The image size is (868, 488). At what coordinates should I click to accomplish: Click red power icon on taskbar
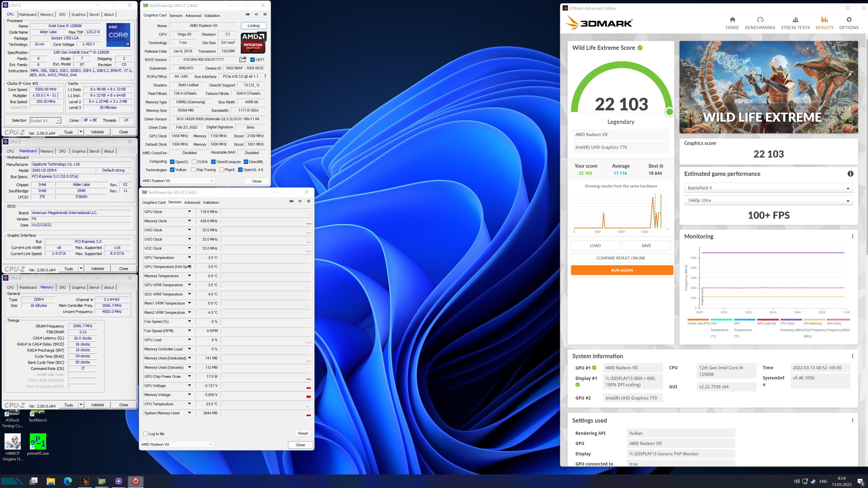click(x=135, y=481)
